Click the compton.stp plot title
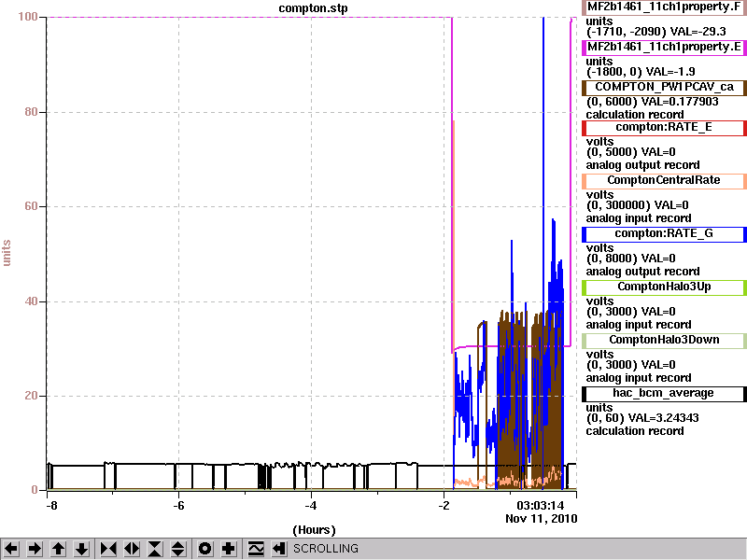 313,8
